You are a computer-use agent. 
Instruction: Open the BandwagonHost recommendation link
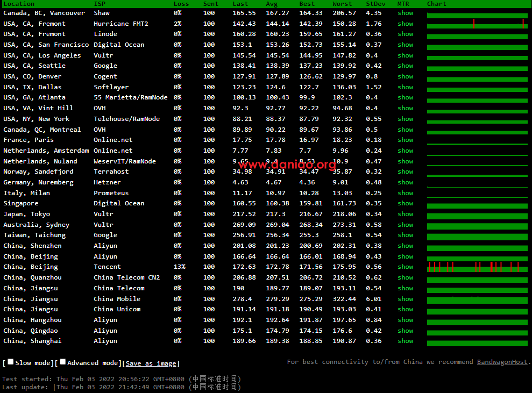(x=502, y=362)
